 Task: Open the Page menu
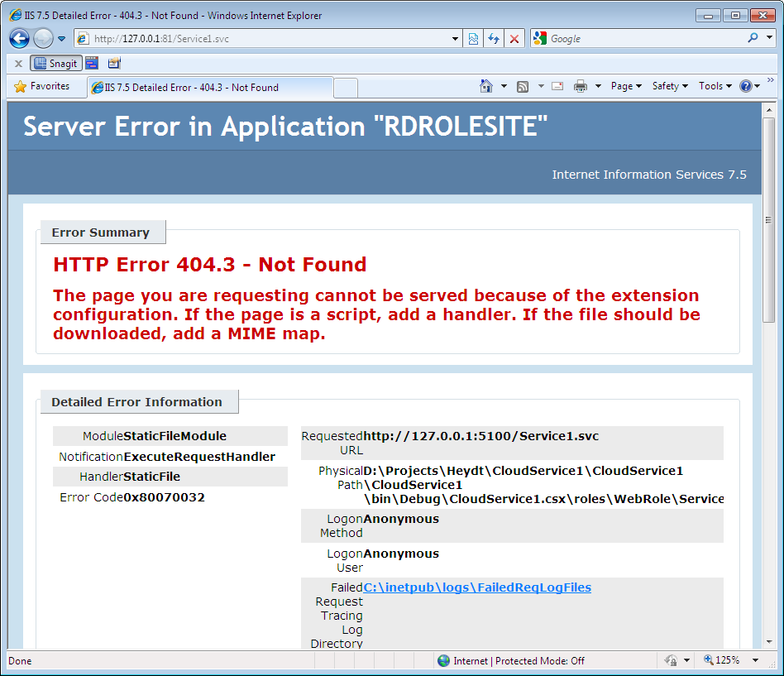click(x=626, y=86)
